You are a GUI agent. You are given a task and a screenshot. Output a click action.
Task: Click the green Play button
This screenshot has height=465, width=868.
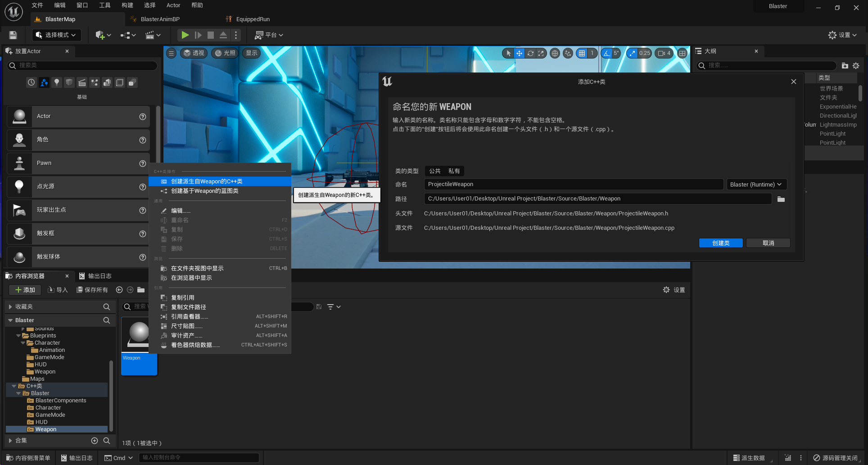185,35
